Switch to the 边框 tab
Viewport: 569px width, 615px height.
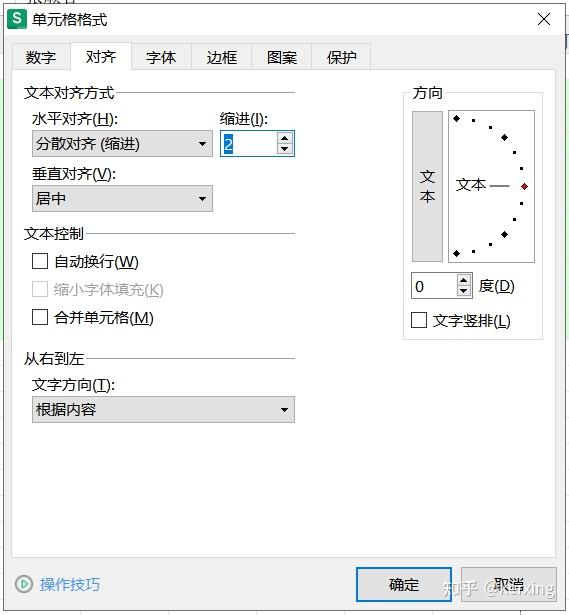(222, 57)
